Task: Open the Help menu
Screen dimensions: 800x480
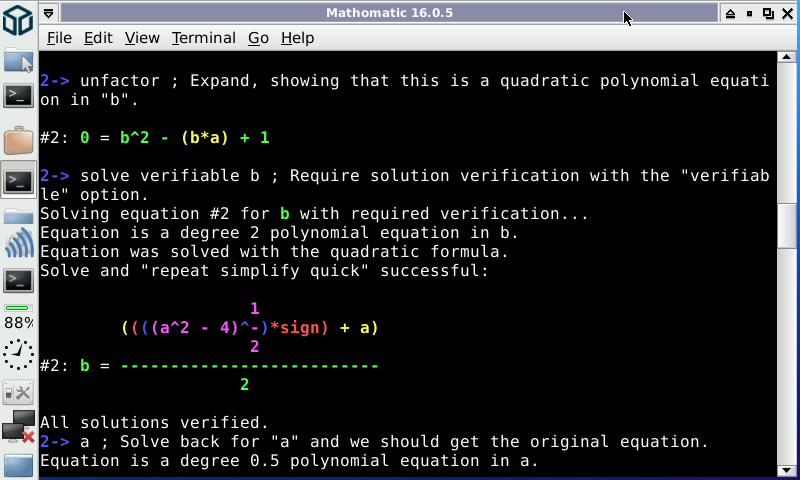Action: (297, 38)
